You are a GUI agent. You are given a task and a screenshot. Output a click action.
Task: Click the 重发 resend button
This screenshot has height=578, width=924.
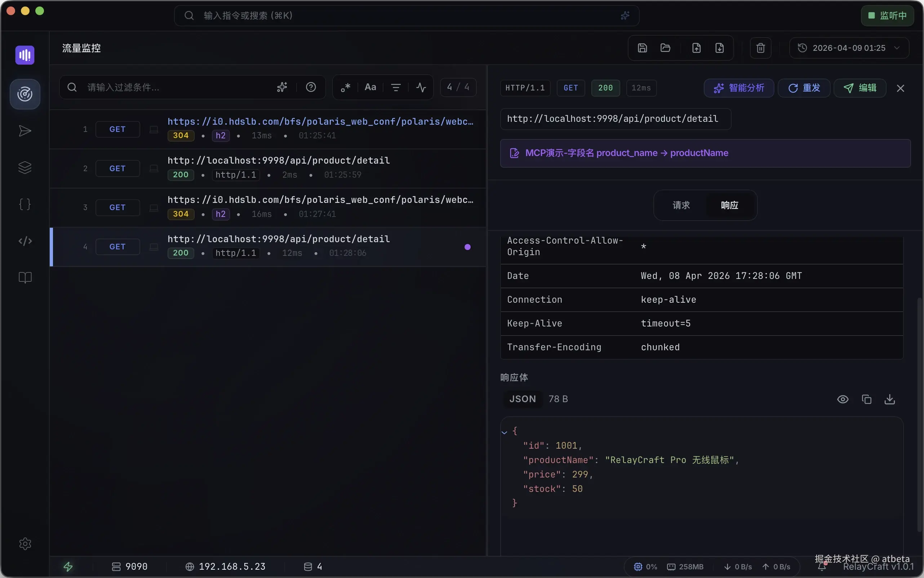804,88
